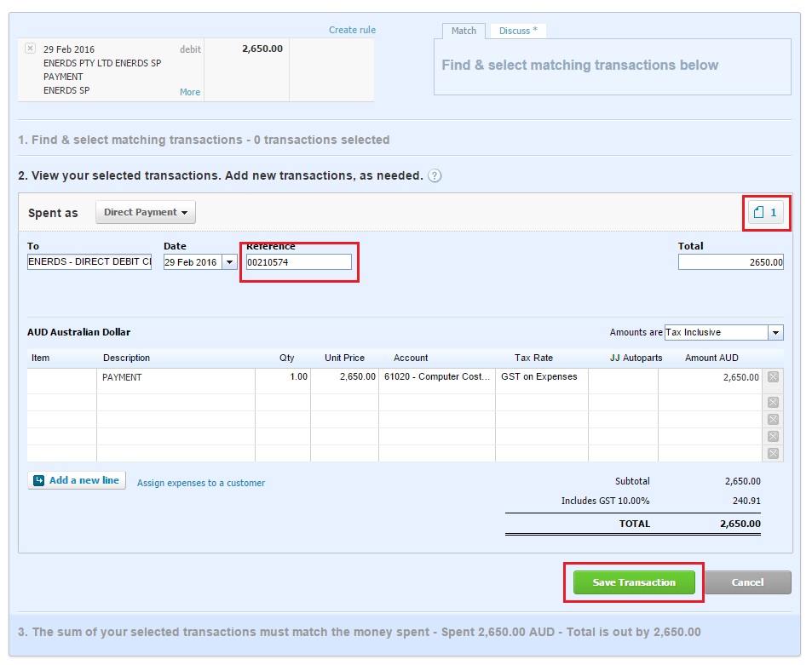This screenshot has height=665, width=812.
Task: Switch to the Match tab
Action: [x=464, y=31]
